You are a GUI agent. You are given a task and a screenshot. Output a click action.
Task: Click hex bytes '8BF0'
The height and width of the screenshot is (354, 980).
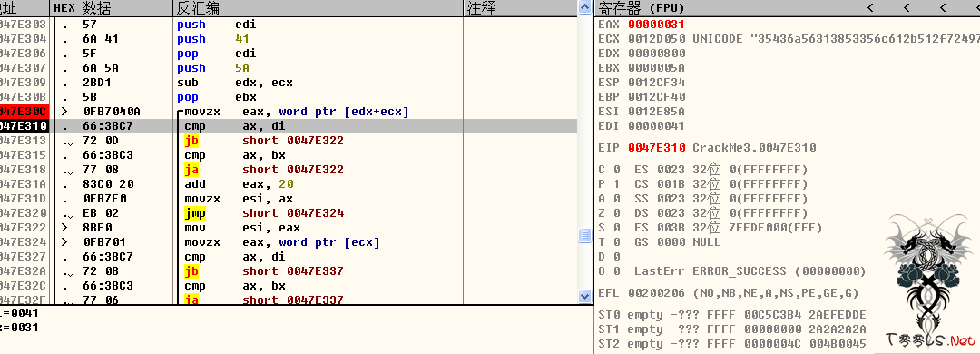[97, 228]
